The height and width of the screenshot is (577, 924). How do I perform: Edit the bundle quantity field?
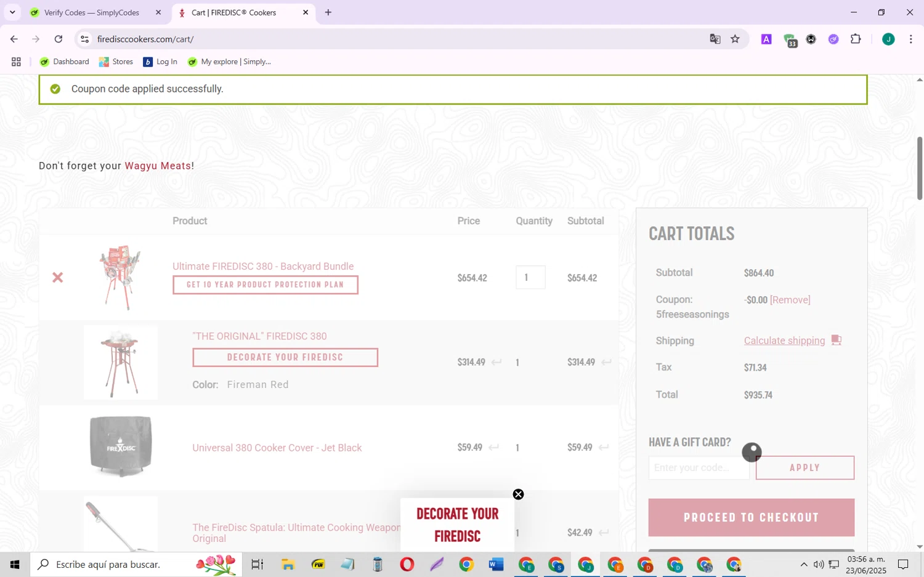click(x=530, y=278)
